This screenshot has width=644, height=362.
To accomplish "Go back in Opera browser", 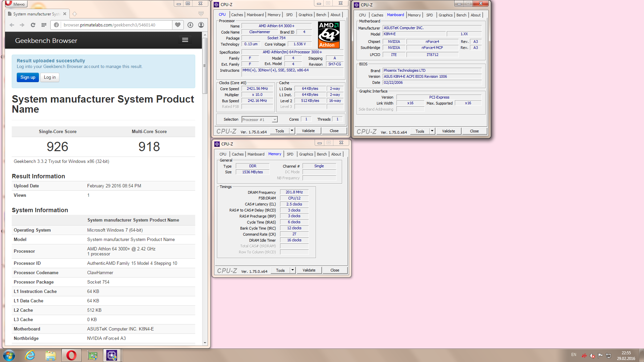I will coord(12,25).
